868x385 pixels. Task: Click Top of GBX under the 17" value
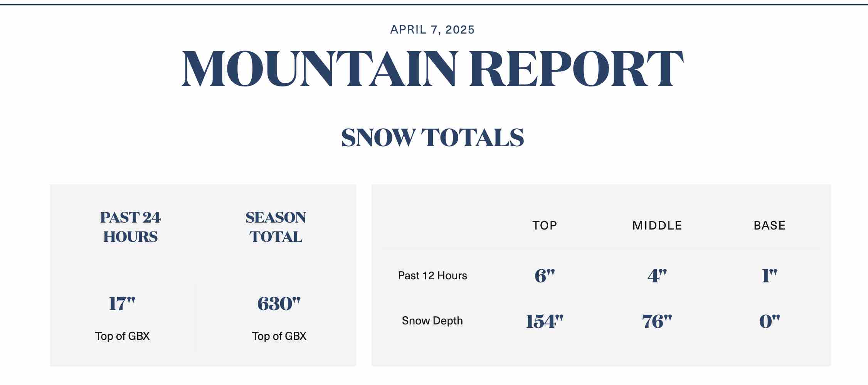coord(122,336)
